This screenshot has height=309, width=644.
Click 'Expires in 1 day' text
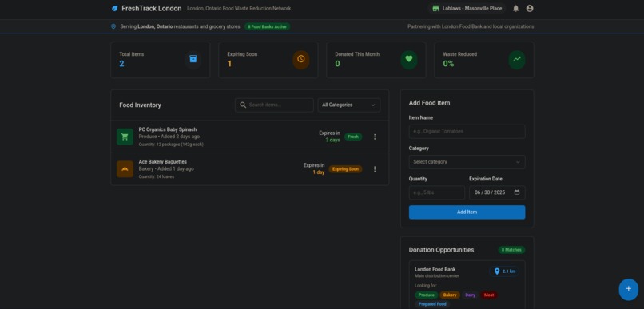tap(314, 168)
